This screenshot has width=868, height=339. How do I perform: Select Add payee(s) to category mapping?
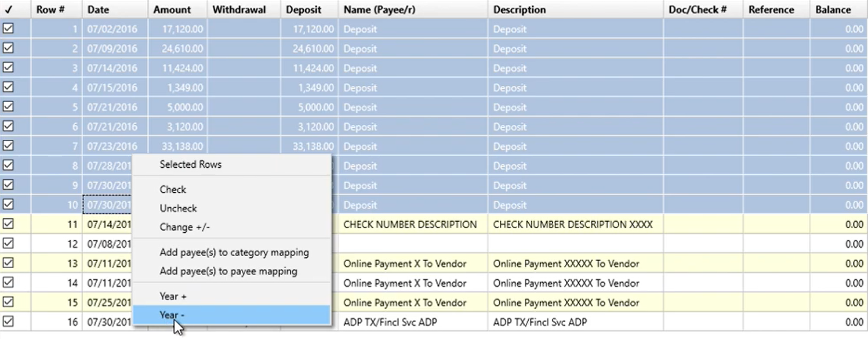tap(232, 252)
